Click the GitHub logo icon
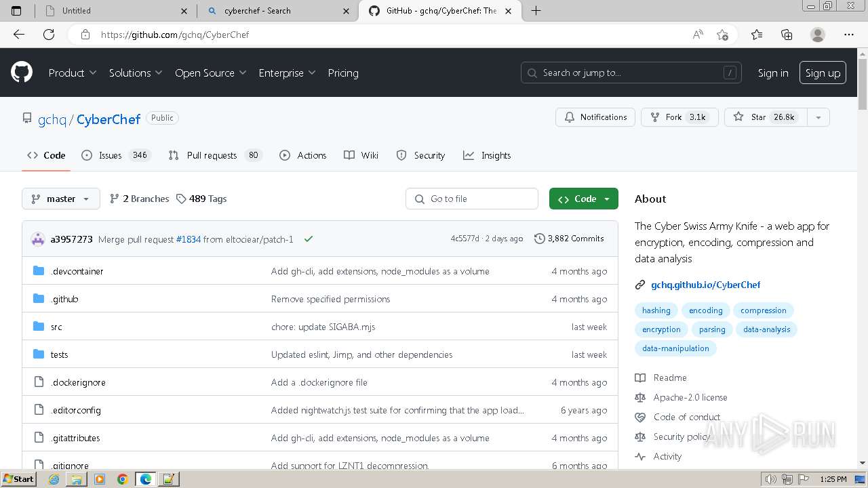Screen dimensions: 868x488 (x=22, y=73)
